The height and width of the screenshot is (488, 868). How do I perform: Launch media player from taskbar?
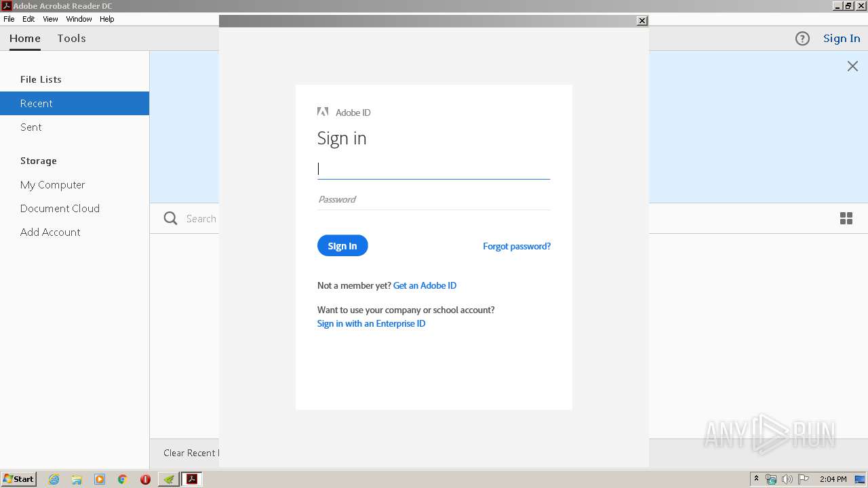click(x=100, y=479)
